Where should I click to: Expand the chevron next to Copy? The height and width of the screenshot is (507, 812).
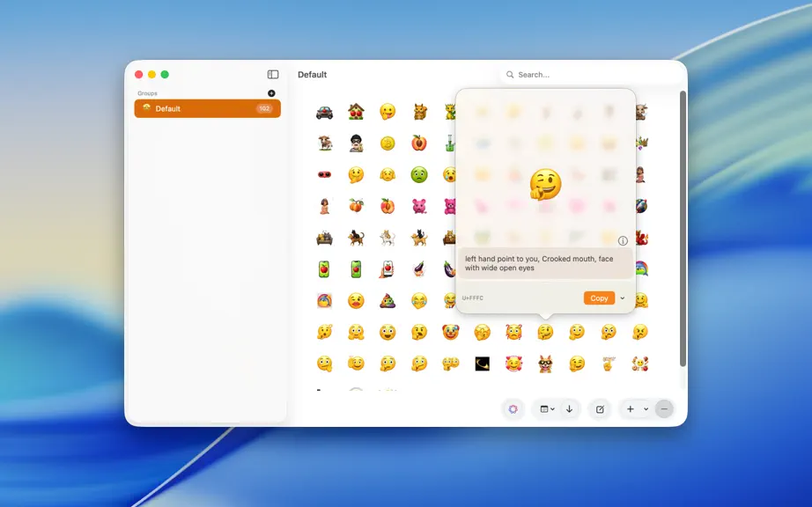click(623, 298)
